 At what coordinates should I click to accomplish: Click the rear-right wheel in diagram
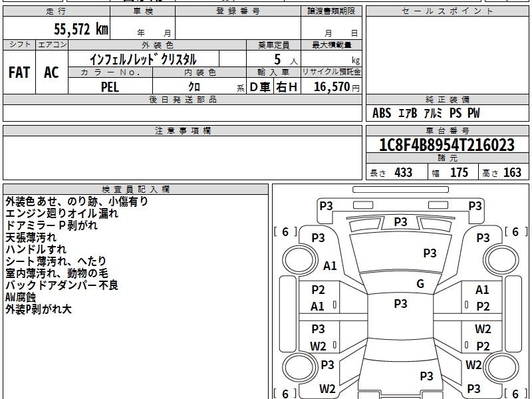pyautogui.click(x=501, y=367)
